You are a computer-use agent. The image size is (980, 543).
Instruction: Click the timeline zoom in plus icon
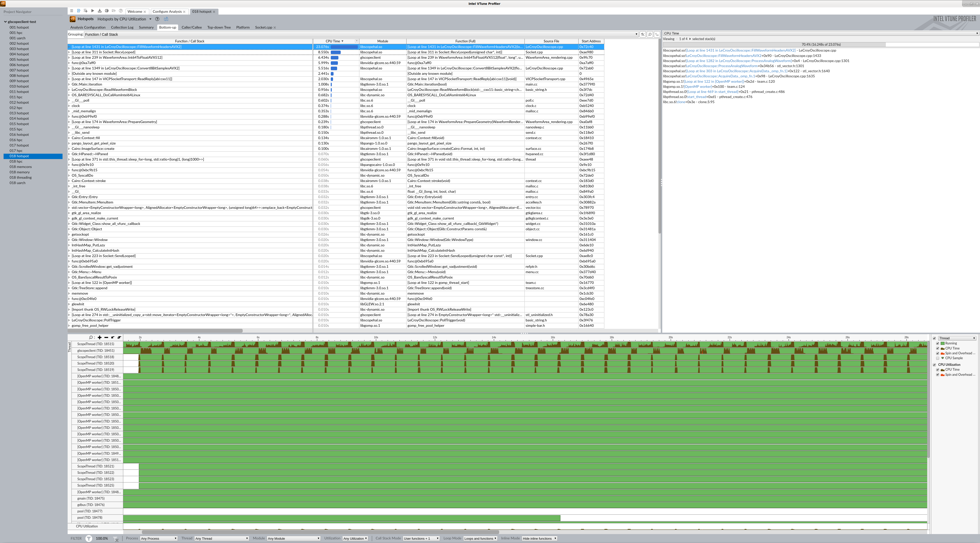(100, 337)
